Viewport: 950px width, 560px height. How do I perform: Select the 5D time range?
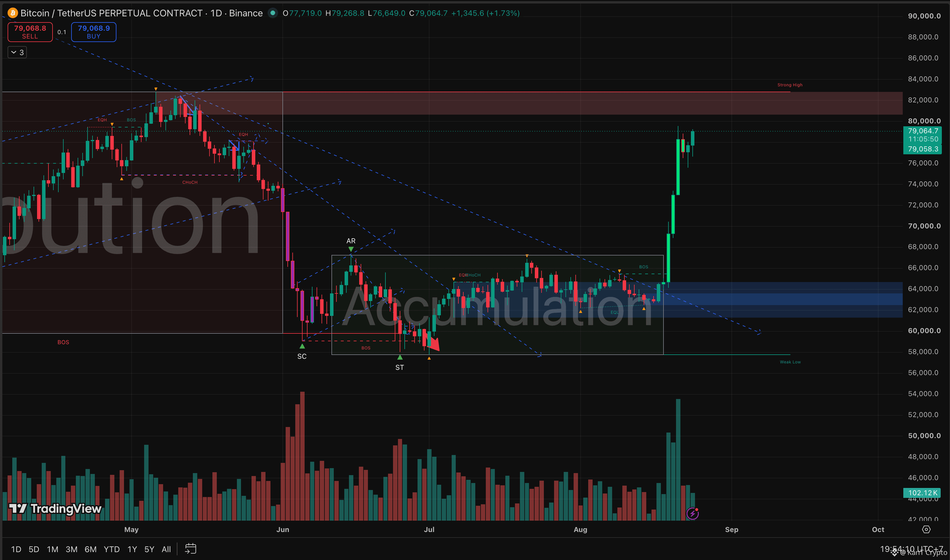(34, 549)
